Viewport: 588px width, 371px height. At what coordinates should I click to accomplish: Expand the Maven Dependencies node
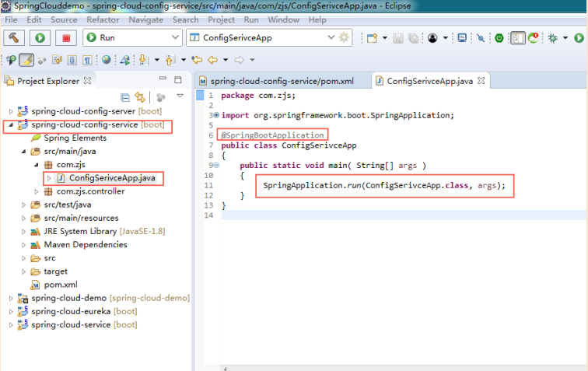(23, 245)
